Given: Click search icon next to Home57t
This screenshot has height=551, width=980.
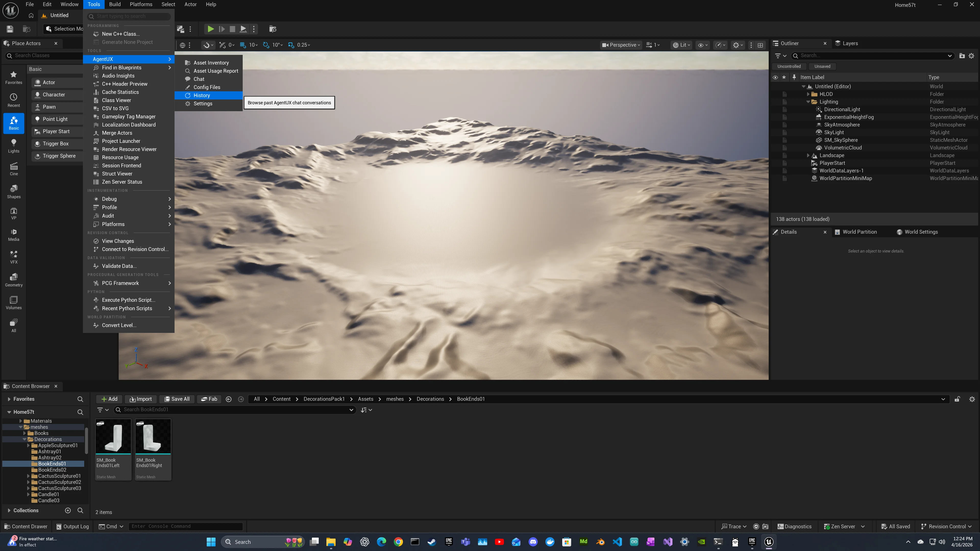Looking at the screenshot, I should click(80, 412).
